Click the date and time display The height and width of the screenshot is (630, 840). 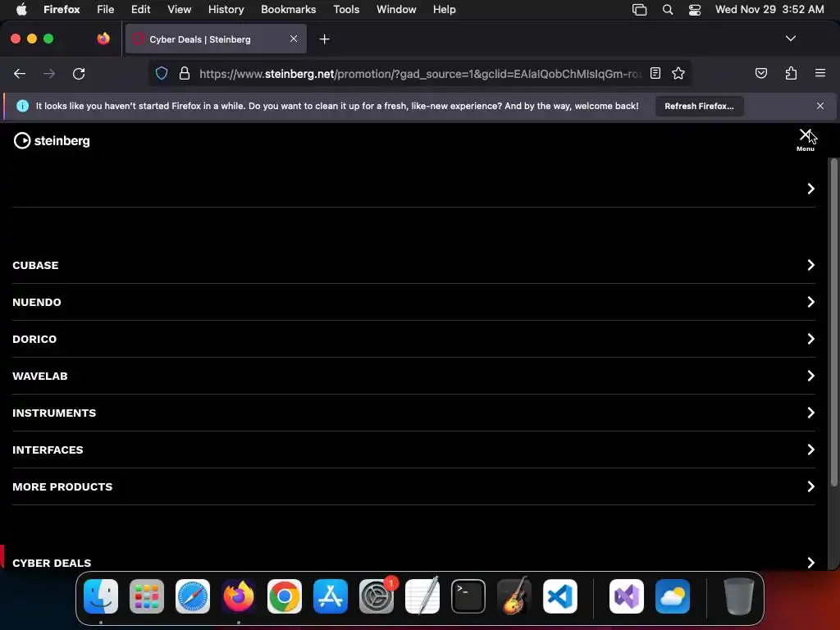(769, 9)
